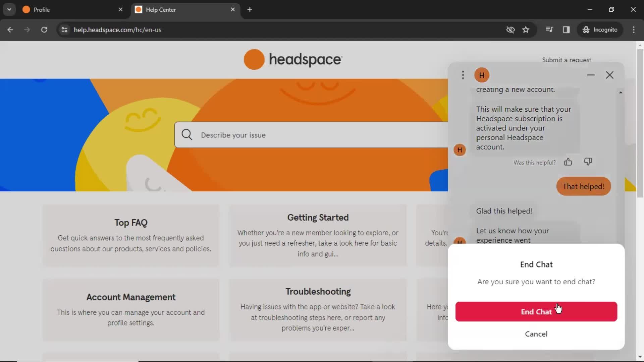The height and width of the screenshot is (362, 644).
Task: Open the Account Management category
Action: pos(131,310)
